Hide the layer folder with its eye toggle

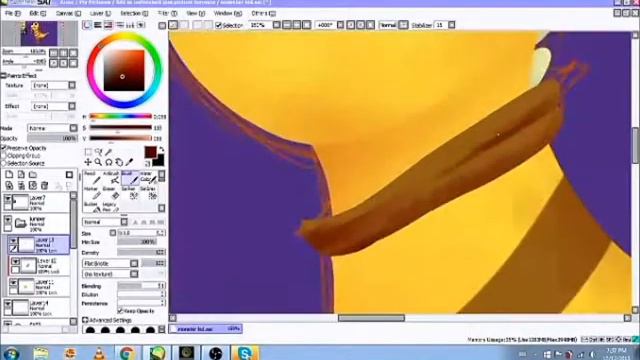pyautogui.click(x=8, y=220)
